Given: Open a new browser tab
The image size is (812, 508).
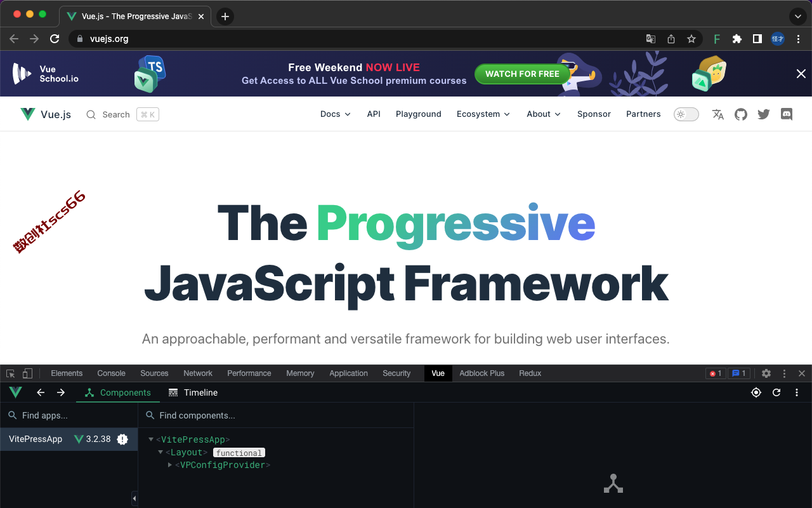Looking at the screenshot, I should click(225, 17).
